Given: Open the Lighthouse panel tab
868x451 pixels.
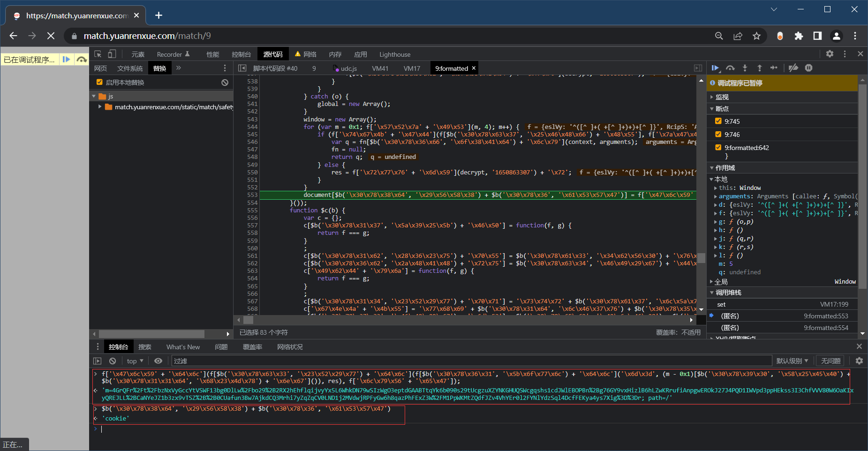Looking at the screenshot, I should [395, 54].
